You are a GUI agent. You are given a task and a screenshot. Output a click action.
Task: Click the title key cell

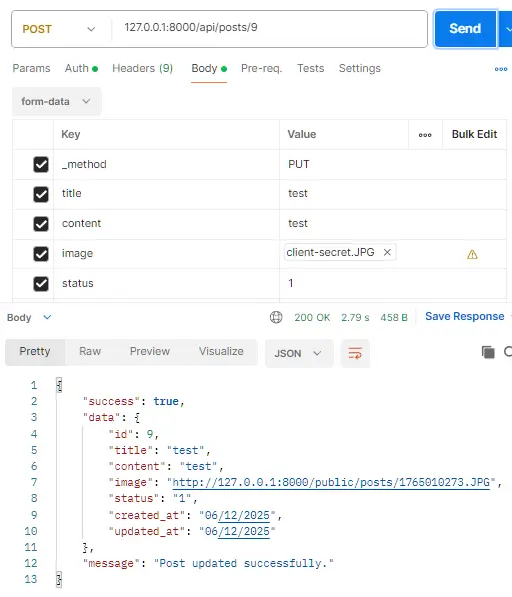pyautogui.click(x=166, y=194)
